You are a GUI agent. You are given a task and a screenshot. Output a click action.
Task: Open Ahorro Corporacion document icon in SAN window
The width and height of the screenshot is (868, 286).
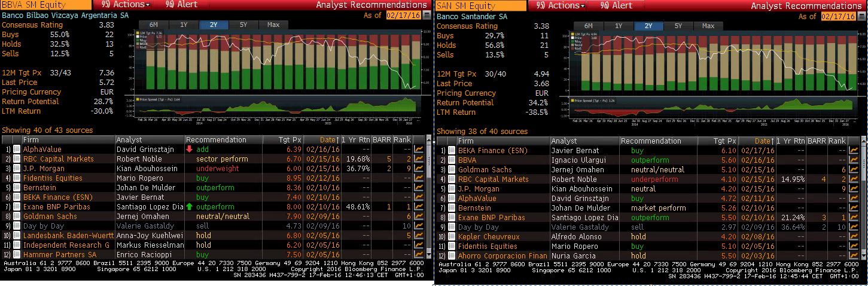tap(452, 256)
